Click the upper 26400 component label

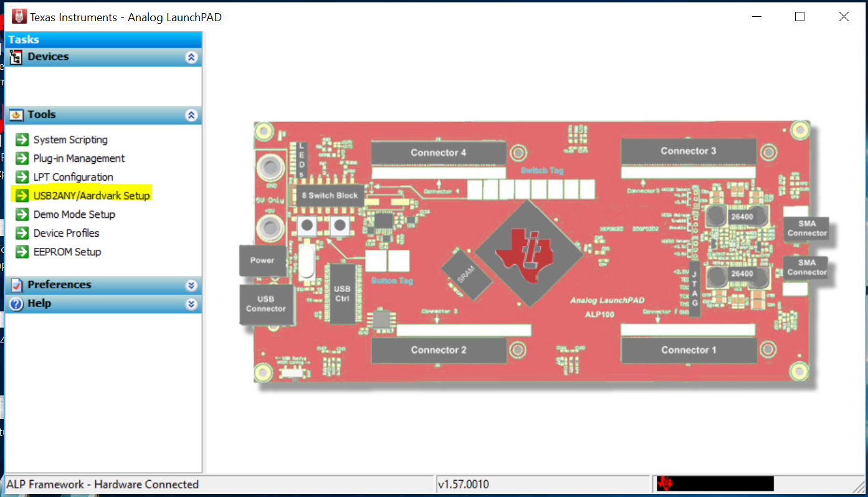click(742, 218)
